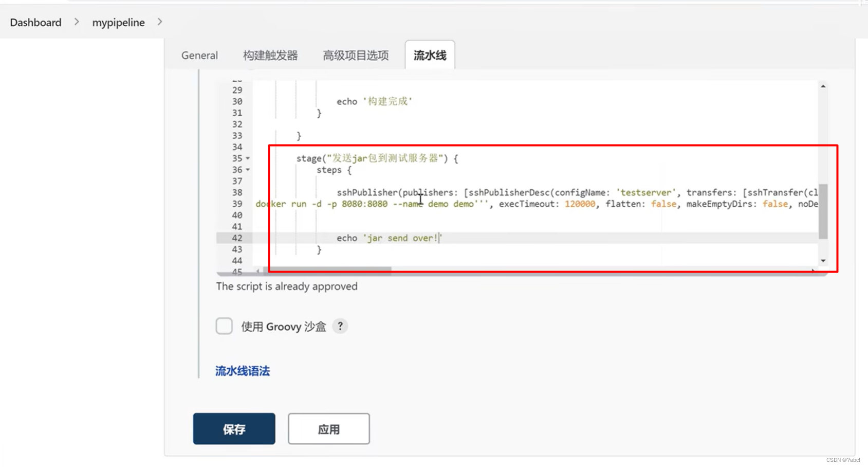Expand the chevron after Dashboard breadcrumb
Viewport: 868px width, 467px height.
pos(77,22)
